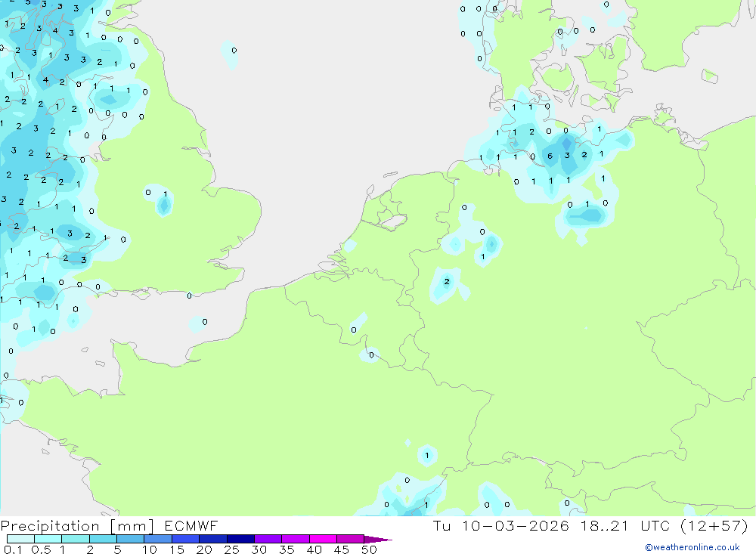Pick the 10–15 mm legend color swatch
Screen dimensions: 756x554
(x=158, y=539)
